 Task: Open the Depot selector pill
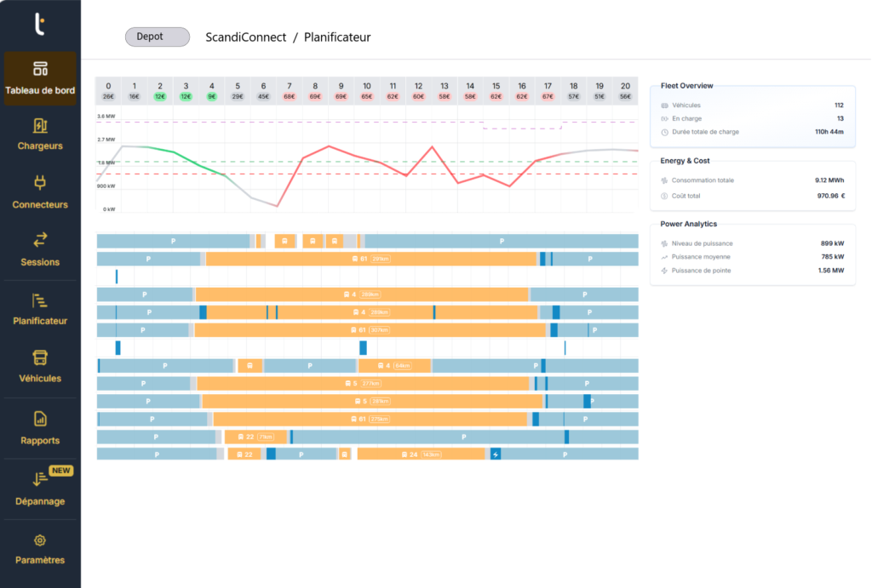[157, 37]
